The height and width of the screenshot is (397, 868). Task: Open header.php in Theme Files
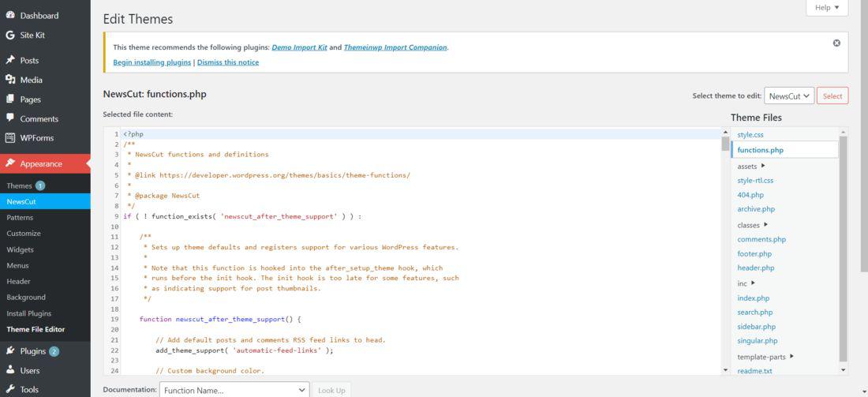(756, 268)
